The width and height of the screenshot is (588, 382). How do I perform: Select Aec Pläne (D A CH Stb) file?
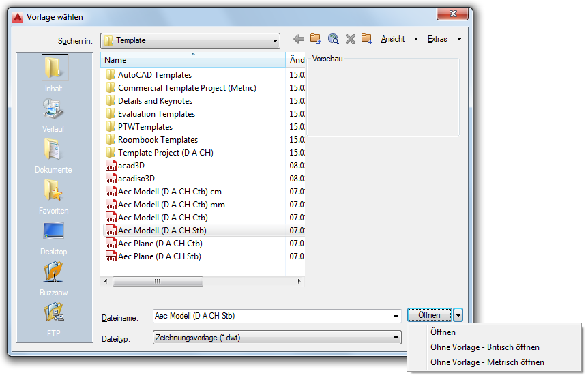coord(153,256)
